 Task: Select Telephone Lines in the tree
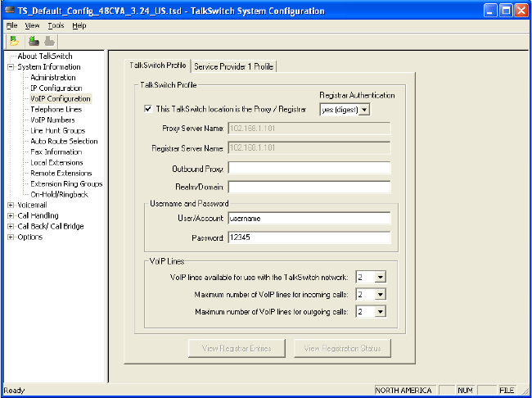pyautogui.click(x=56, y=110)
